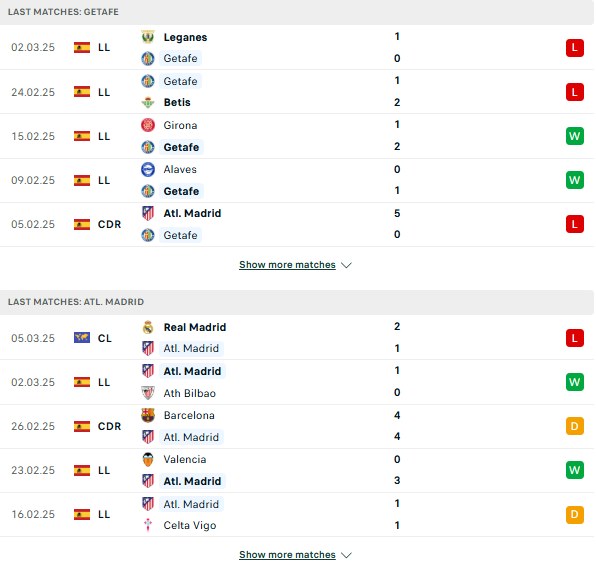Viewport: 596px width, 571px height.
Task: Click the Valencia bat crest icon
Action: 148,459
